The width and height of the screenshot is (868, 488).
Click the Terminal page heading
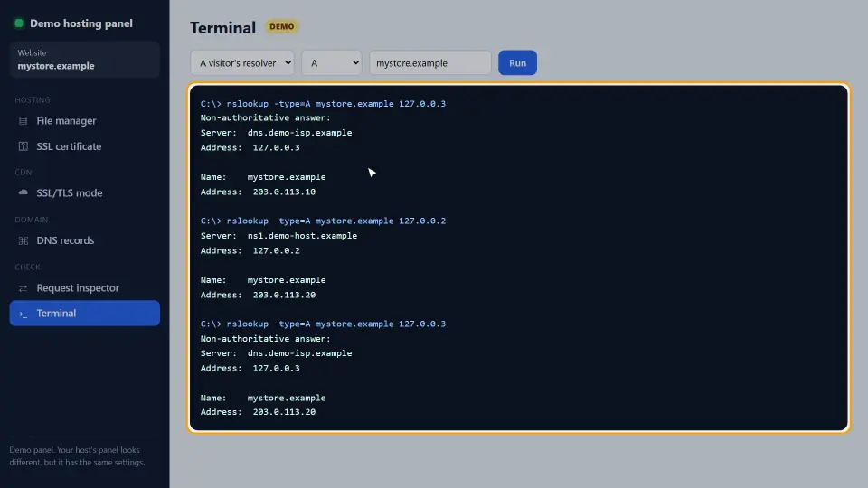pyautogui.click(x=222, y=28)
